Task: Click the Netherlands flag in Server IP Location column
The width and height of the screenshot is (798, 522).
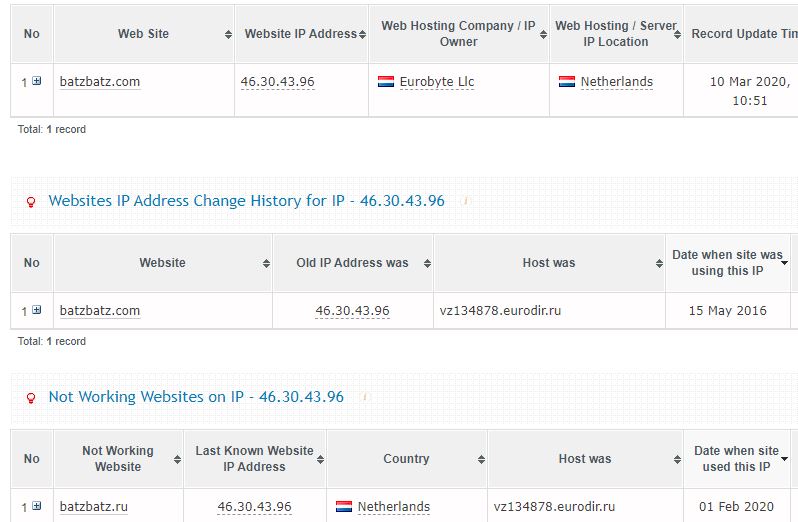Action: point(567,82)
